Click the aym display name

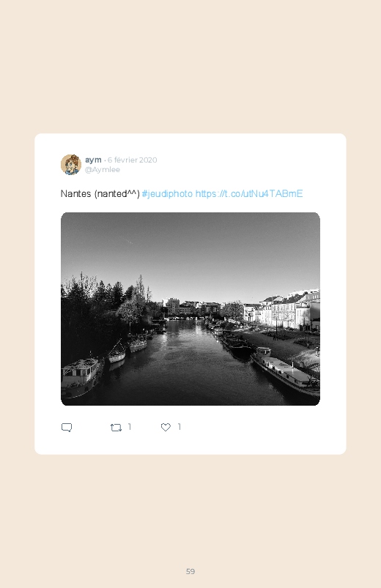pos(93,160)
